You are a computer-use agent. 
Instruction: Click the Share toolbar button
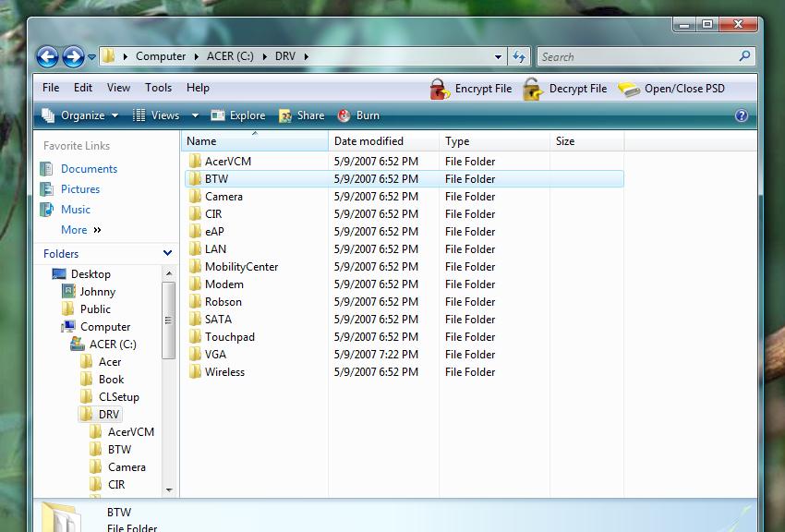(302, 115)
